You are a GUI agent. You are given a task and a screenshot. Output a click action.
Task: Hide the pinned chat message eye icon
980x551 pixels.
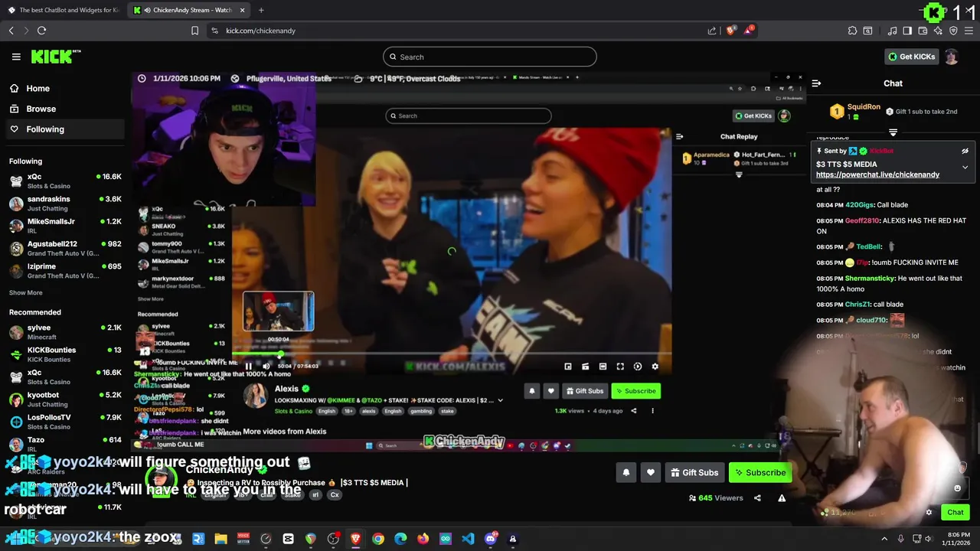965,152
